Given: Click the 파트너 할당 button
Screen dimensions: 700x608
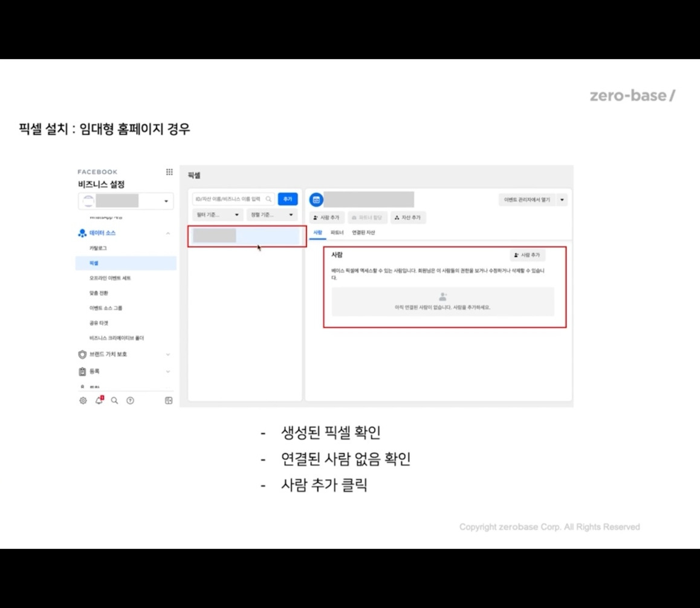Looking at the screenshot, I should [x=367, y=218].
